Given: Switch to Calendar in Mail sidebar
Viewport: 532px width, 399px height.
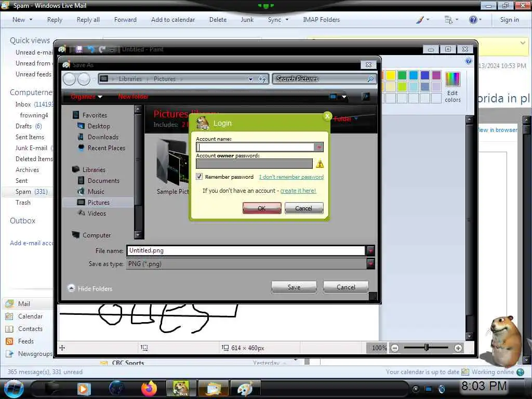Looking at the screenshot, I should coord(30,316).
